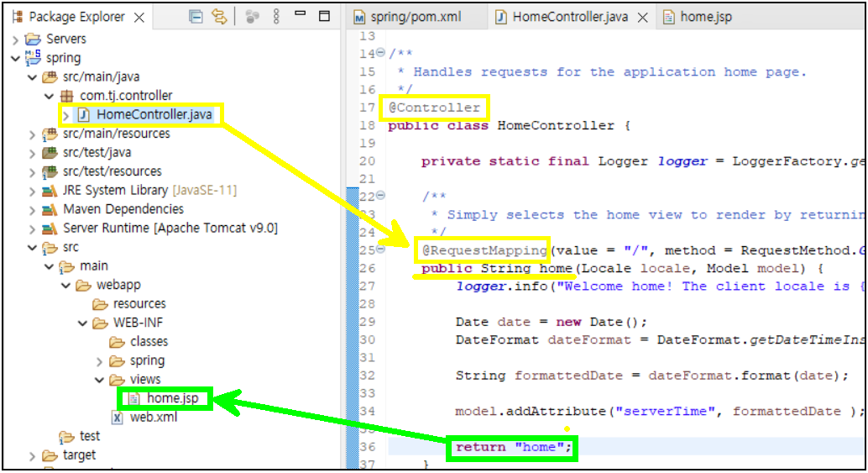Collapse the webapp folder node

tap(65, 286)
